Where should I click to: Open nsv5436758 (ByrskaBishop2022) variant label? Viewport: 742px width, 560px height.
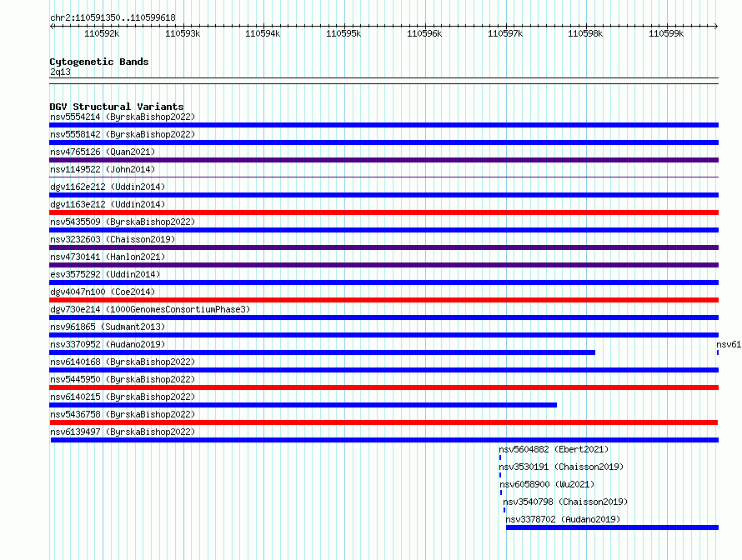click(122, 414)
